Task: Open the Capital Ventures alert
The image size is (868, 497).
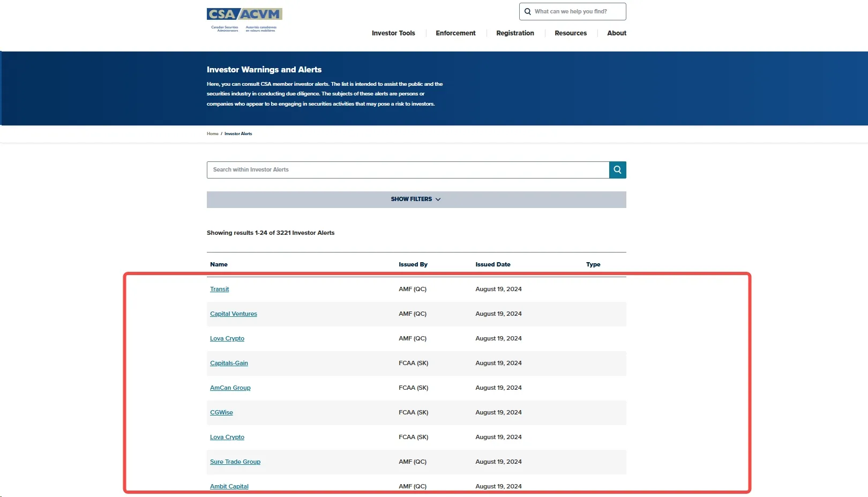Action: [234, 314]
